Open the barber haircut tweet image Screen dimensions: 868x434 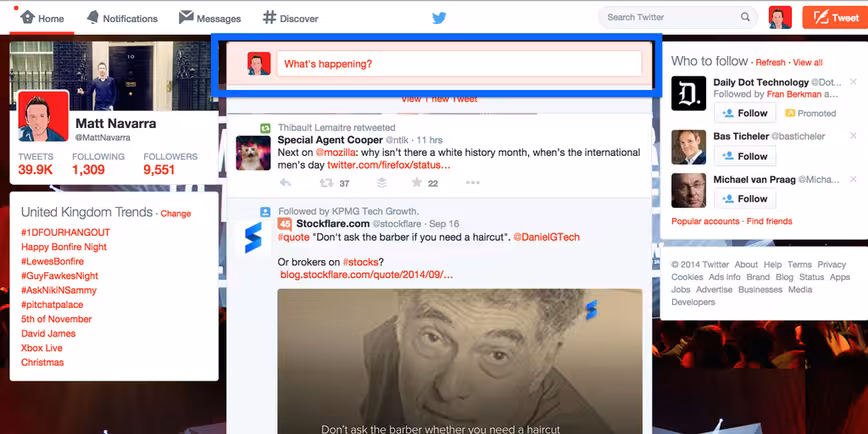(x=460, y=361)
